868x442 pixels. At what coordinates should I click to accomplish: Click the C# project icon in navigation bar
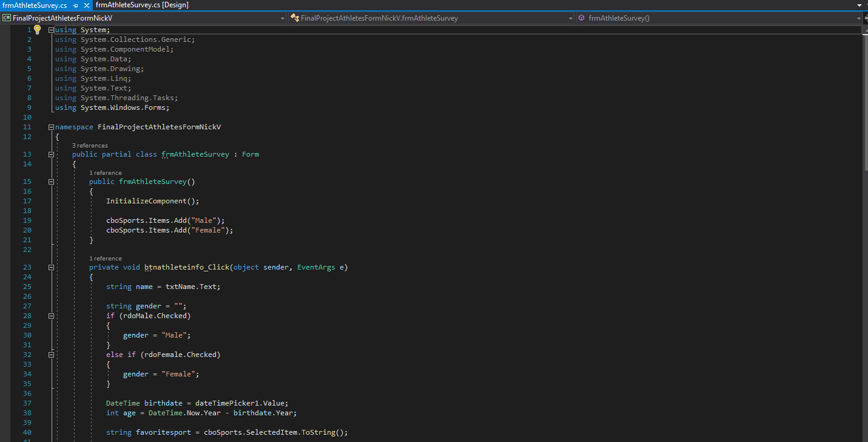[x=7, y=18]
